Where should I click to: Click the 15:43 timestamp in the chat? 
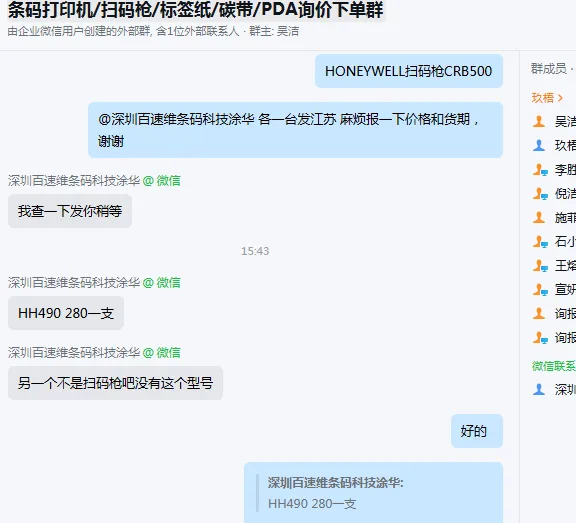point(255,251)
